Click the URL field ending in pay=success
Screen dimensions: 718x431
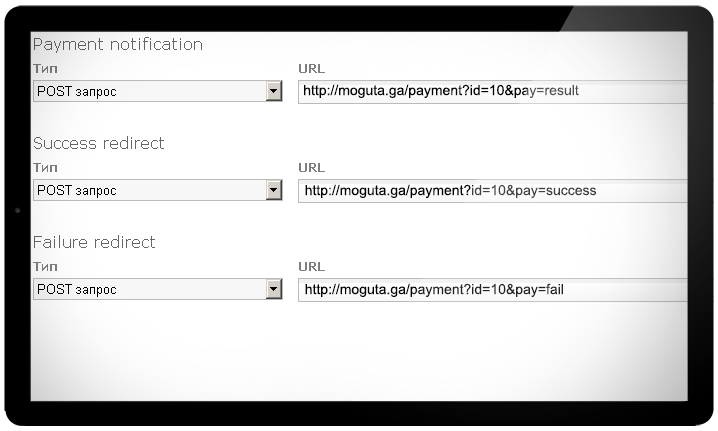492,190
